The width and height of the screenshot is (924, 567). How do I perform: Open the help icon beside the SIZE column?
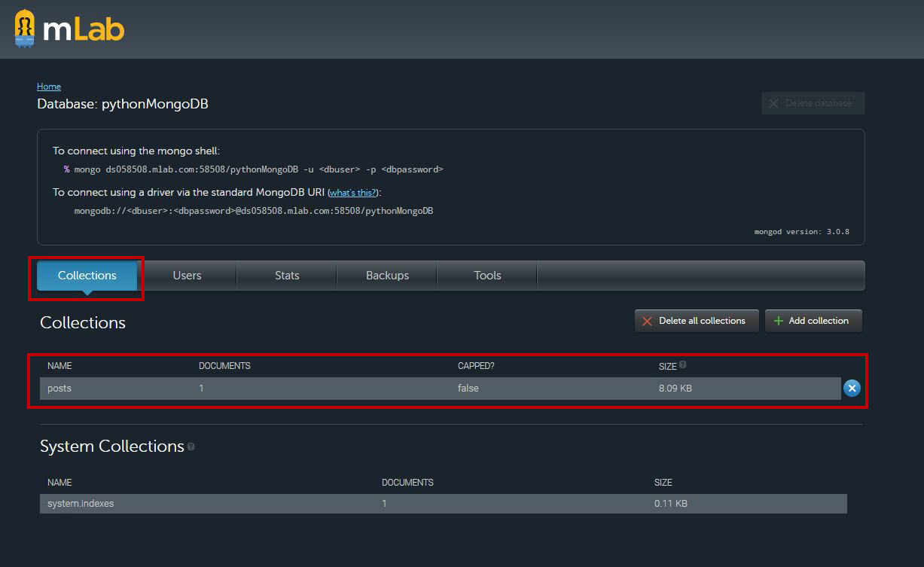(x=683, y=364)
